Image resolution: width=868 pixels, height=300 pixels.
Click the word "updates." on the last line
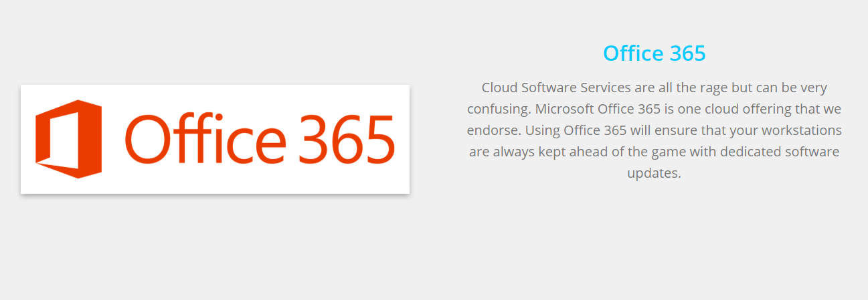coord(654,173)
